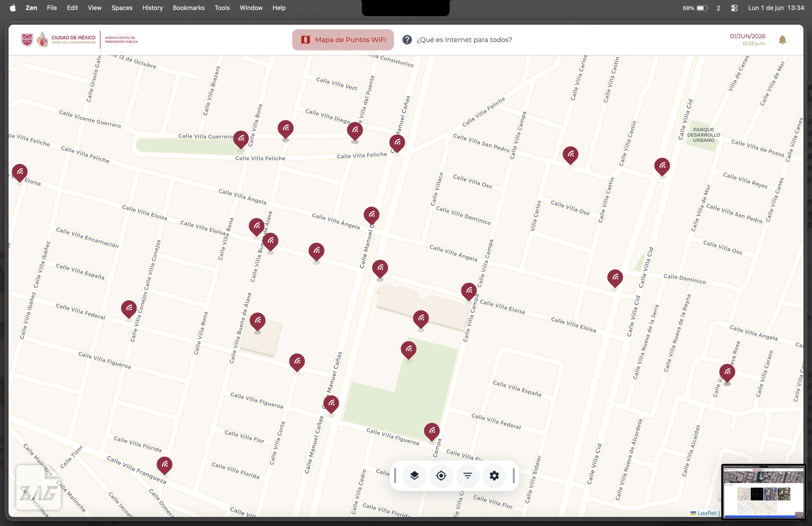Click the Ciudad de México logo

click(58, 39)
